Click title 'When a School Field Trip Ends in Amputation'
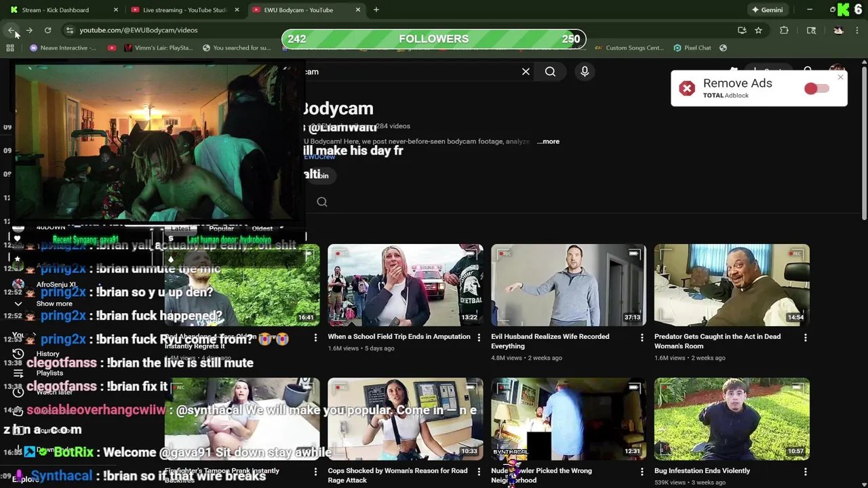Image resolution: width=868 pixels, height=488 pixels. click(399, 336)
